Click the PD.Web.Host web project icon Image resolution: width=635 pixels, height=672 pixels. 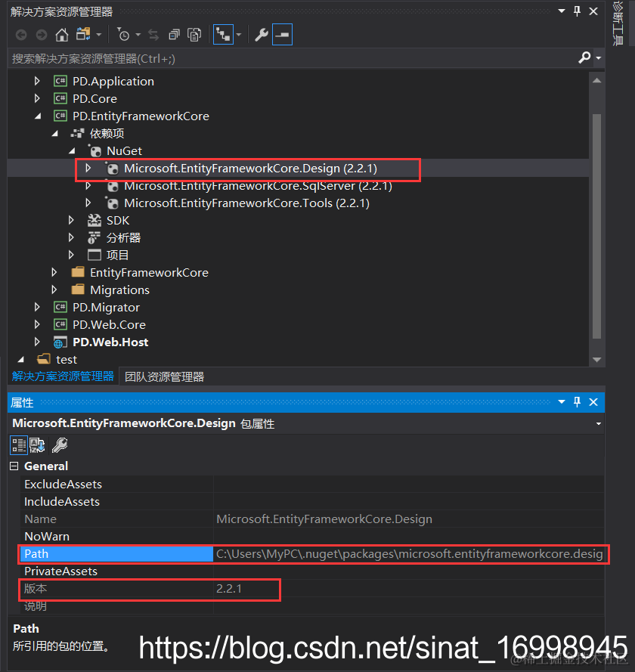[x=60, y=342]
